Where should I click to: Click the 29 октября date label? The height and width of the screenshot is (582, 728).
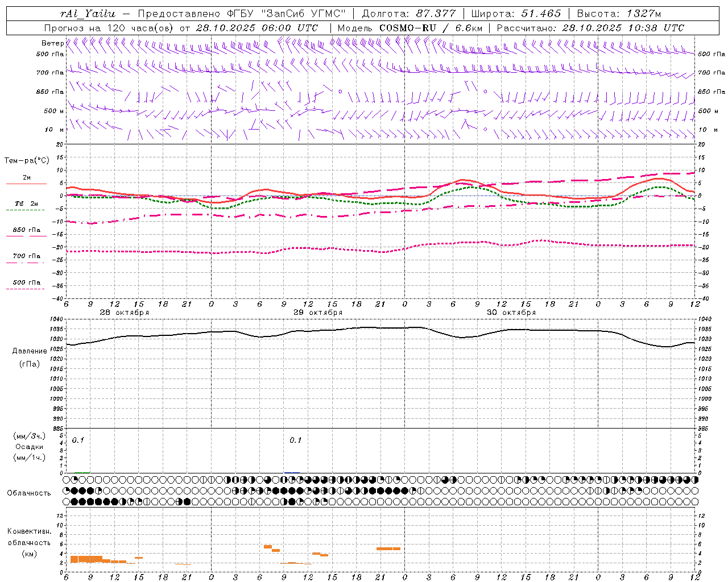coord(318,313)
